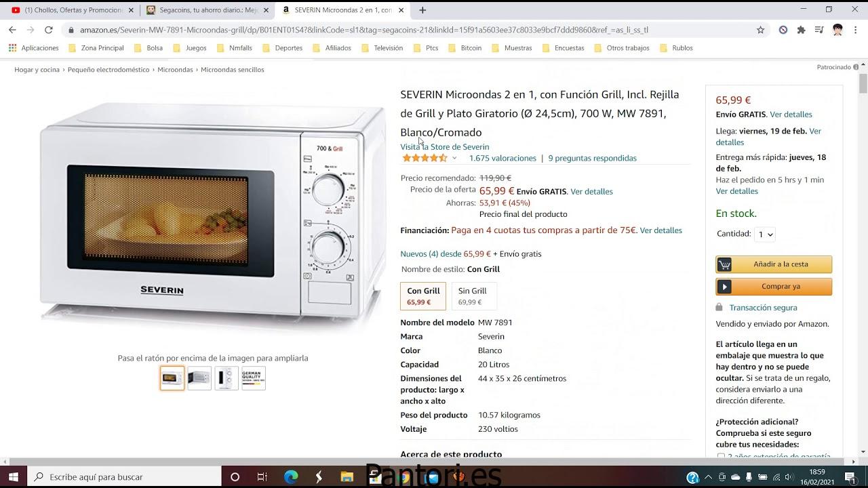Launch Microsoft Edge from the taskbar
Viewport: 868px width, 488px height.
pyautogui.click(x=291, y=477)
